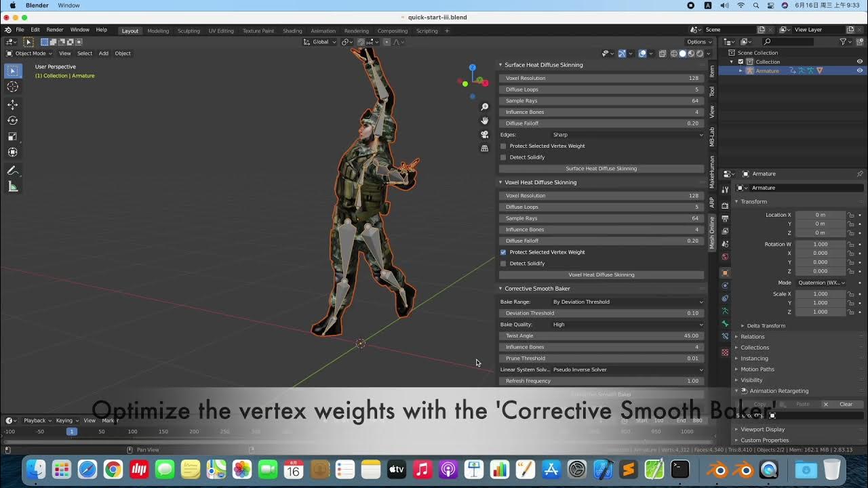Select the Transform tool

[x=13, y=152]
